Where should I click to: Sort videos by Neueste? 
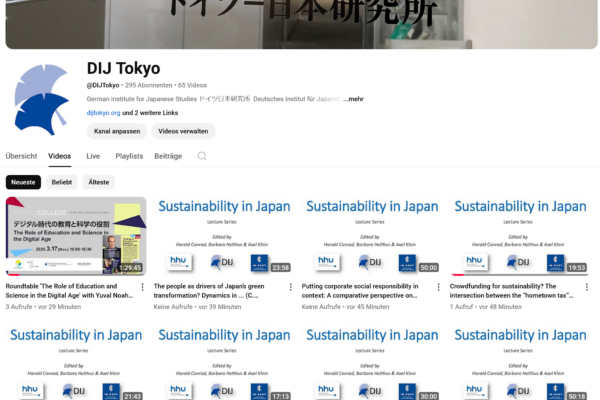pyautogui.click(x=23, y=182)
